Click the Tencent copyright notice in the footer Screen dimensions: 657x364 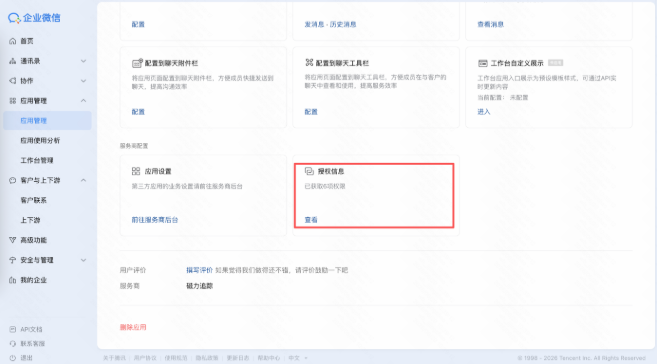point(581,358)
